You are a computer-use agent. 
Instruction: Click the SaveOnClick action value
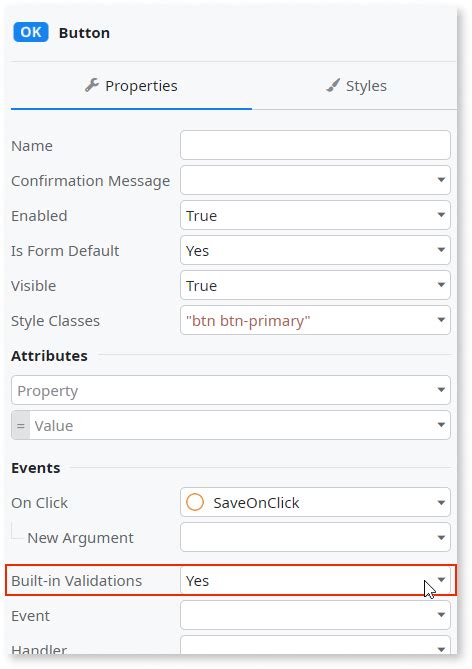(x=256, y=503)
